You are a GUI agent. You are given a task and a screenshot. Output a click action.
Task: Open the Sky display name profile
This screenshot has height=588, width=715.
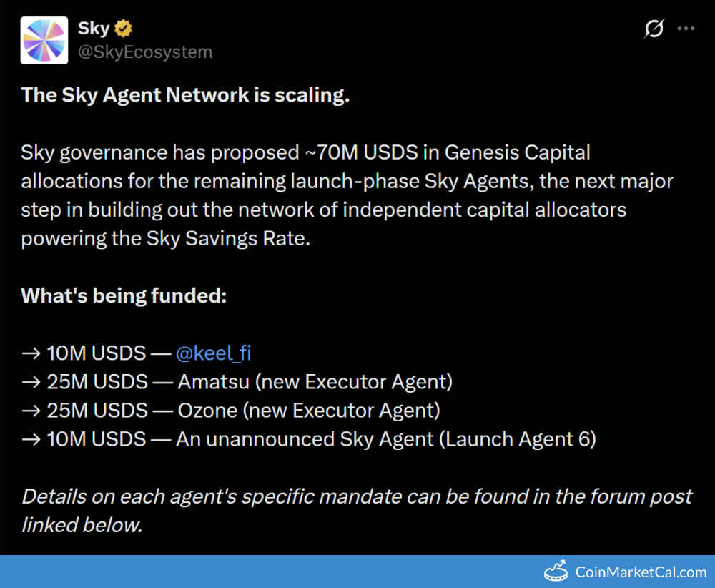point(94,29)
